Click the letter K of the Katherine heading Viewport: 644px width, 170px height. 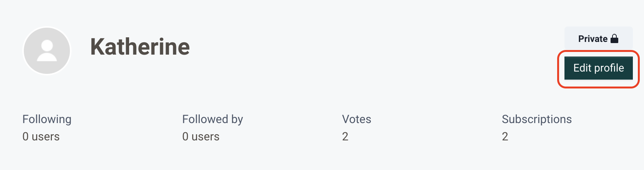(98, 47)
